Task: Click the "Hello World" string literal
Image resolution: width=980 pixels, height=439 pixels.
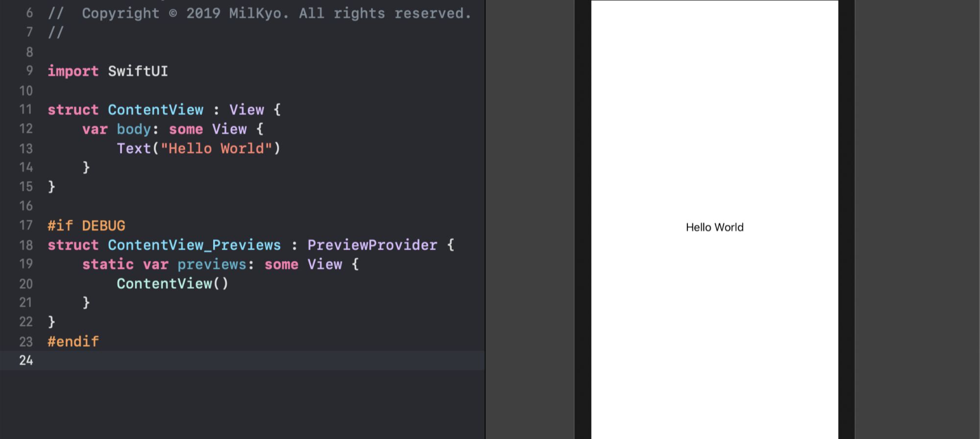Action: pyautogui.click(x=216, y=148)
